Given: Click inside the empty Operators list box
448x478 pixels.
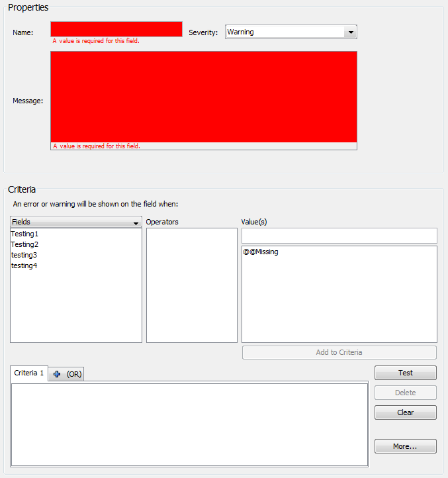Looking at the screenshot, I should coord(192,285).
